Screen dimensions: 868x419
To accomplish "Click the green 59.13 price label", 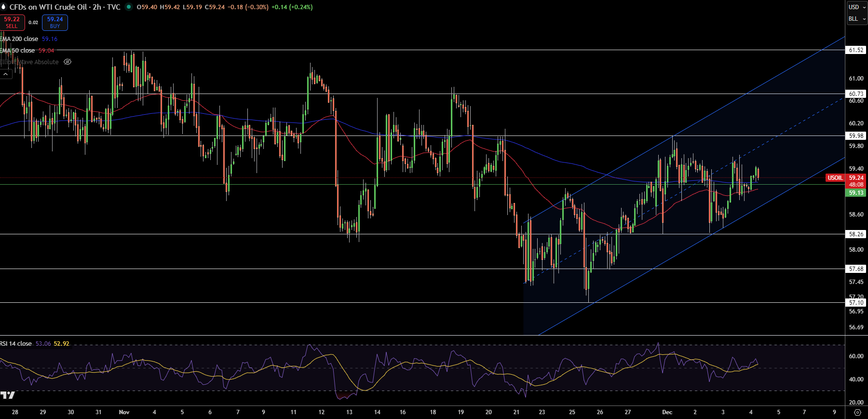I will (856, 193).
